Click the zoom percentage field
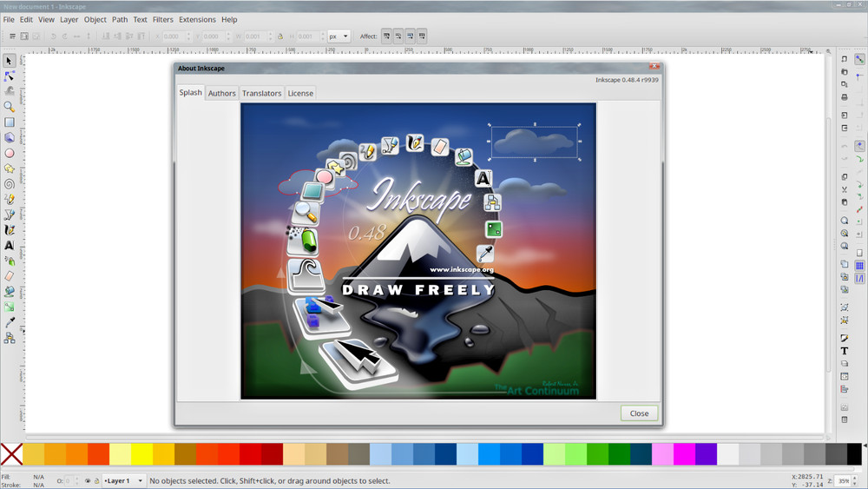The height and width of the screenshot is (489, 868). [845, 480]
